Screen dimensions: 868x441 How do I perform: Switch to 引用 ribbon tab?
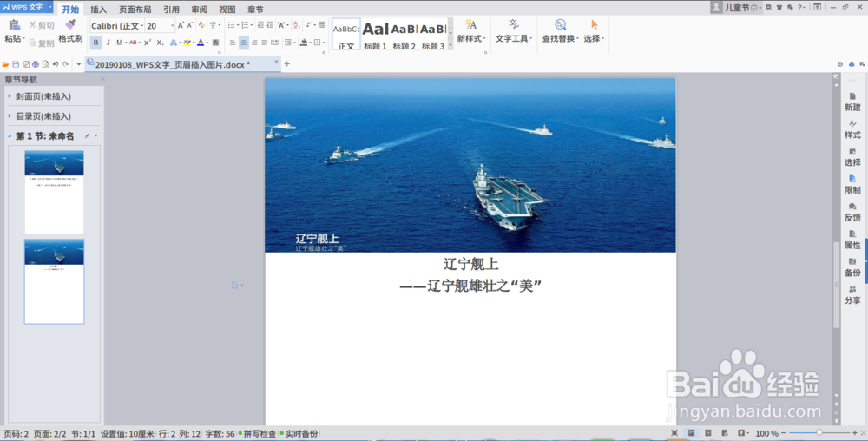pyautogui.click(x=171, y=10)
